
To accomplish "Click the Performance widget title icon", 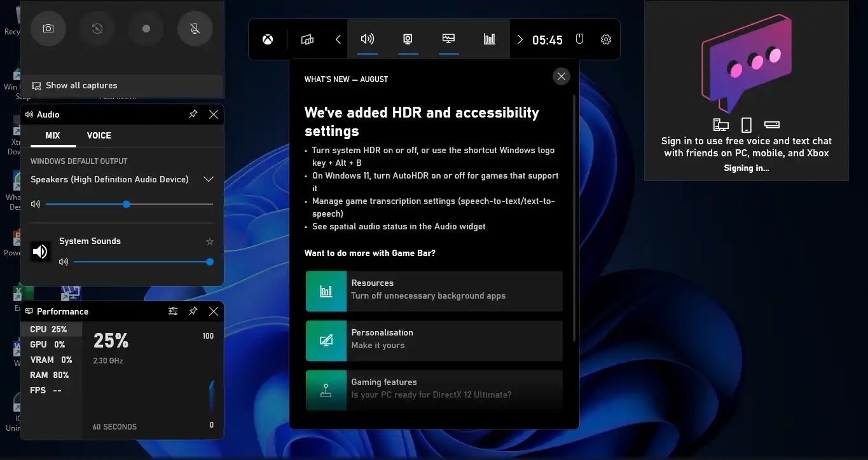I will (29, 311).
